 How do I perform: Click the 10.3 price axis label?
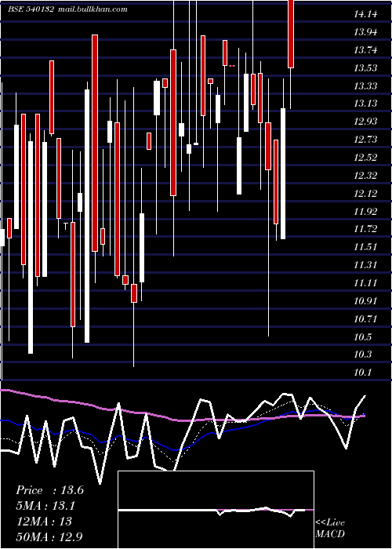pos(362,354)
